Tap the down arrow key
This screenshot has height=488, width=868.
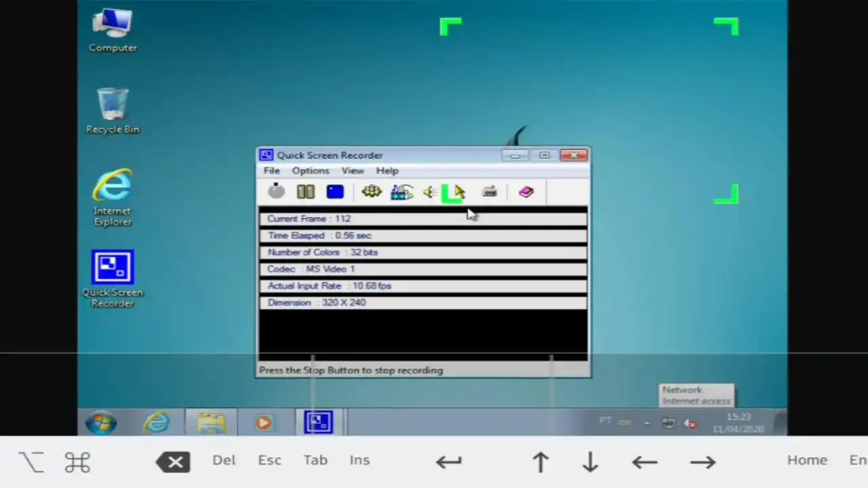590,462
